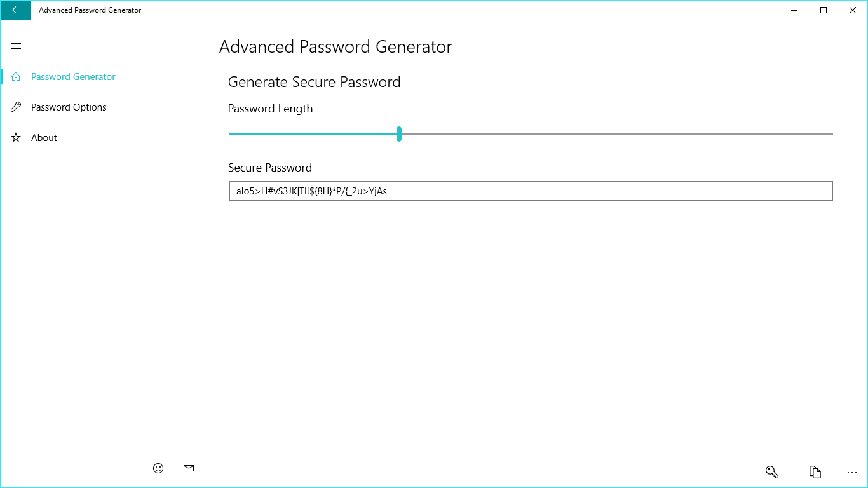
Task: Click the envelope mail icon
Action: point(188,468)
